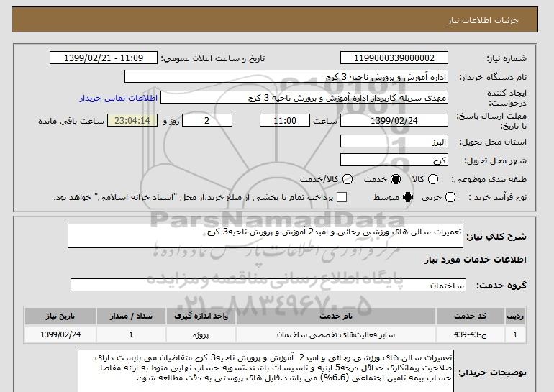
Task: Select the کالا/خدمت radio button
Action: coord(348,179)
